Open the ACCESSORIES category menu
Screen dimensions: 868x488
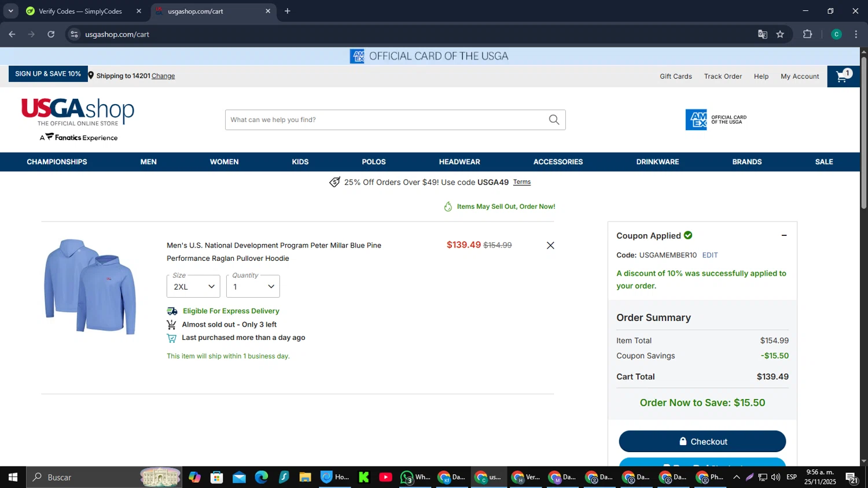click(x=558, y=162)
